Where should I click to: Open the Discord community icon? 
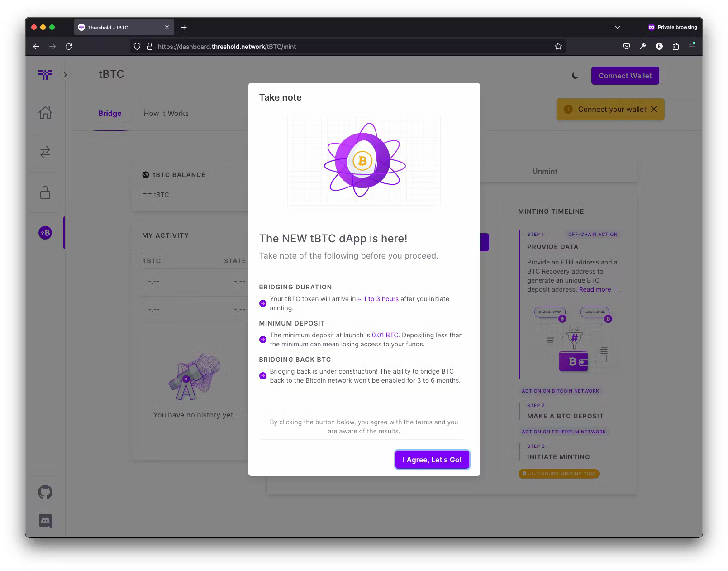[45, 521]
